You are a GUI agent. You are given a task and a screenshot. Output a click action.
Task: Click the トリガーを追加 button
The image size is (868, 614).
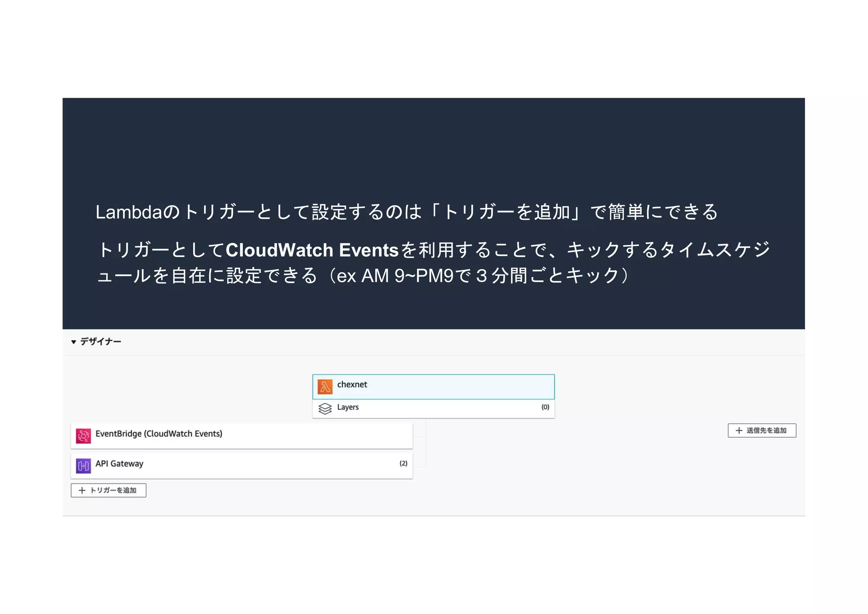click(108, 490)
